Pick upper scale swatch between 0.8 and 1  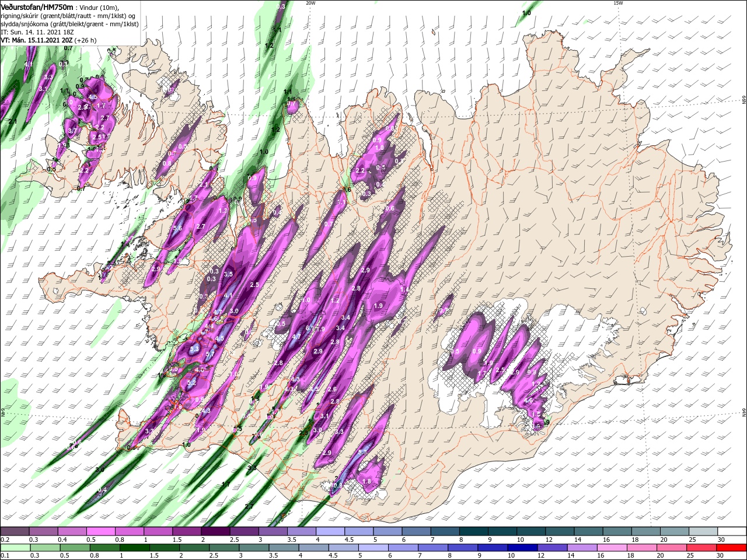click(x=129, y=531)
